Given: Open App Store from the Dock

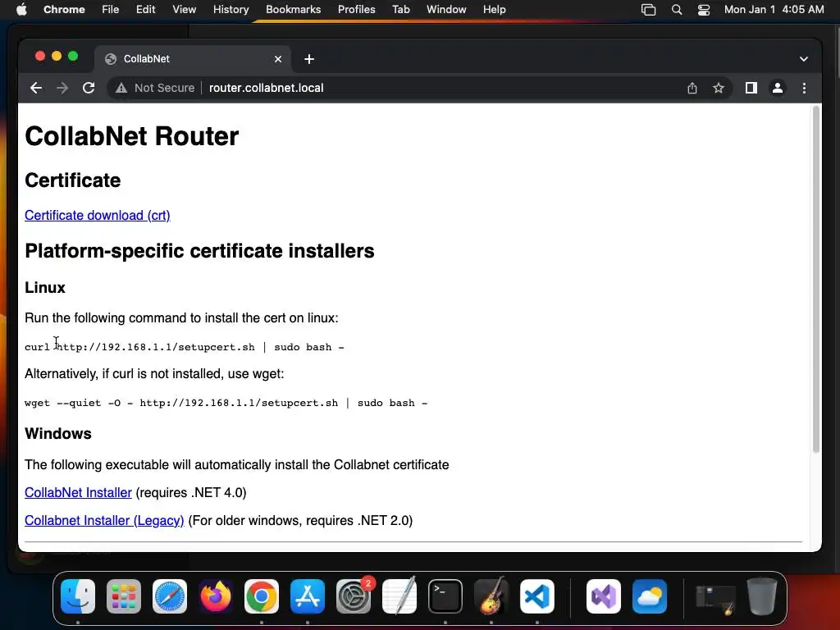Looking at the screenshot, I should pyautogui.click(x=308, y=596).
